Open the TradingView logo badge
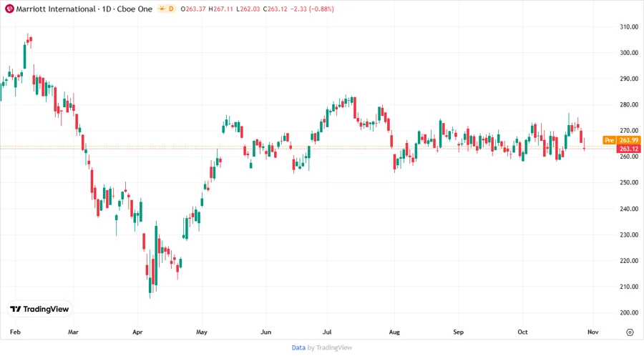This screenshot has width=644, height=356. pos(40,310)
